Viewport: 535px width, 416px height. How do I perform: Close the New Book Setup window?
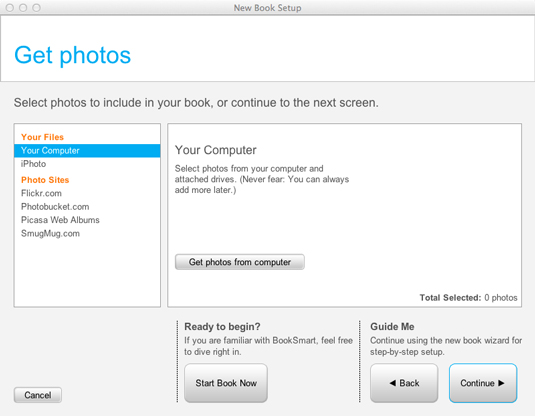point(10,8)
